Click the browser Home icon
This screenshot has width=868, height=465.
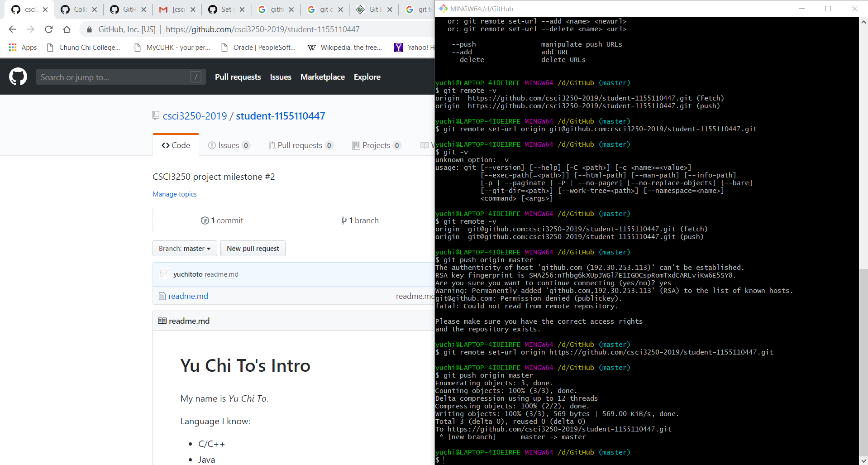click(67, 29)
